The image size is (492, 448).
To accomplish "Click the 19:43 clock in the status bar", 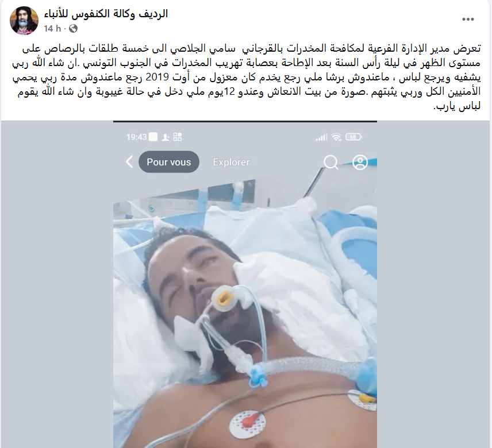I will (x=136, y=137).
